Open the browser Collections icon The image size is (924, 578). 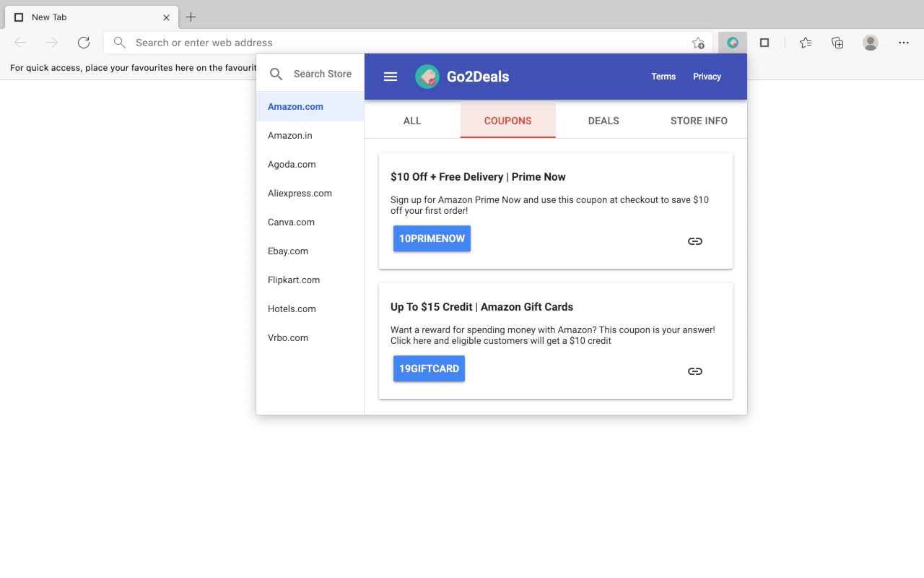(x=837, y=43)
